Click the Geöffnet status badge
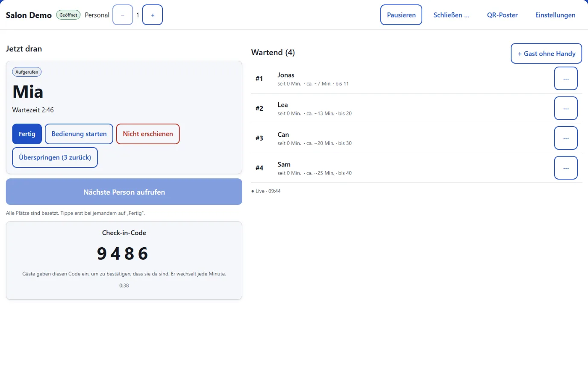The image size is (588, 367). click(68, 15)
